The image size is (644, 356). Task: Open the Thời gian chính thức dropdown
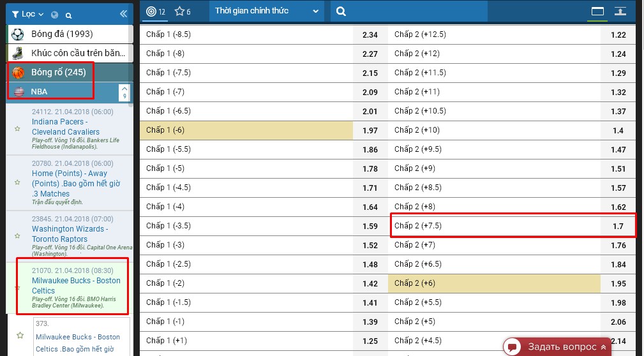266,11
